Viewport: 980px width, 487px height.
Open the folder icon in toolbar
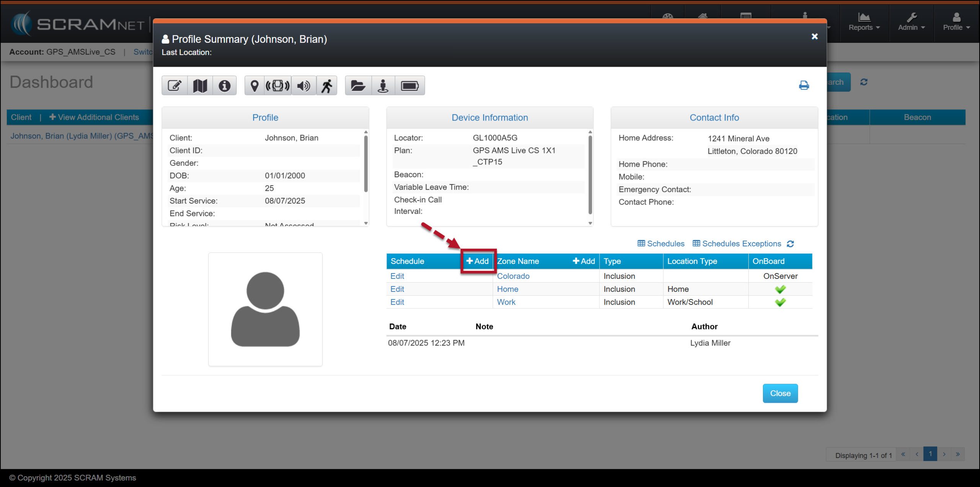(x=358, y=86)
